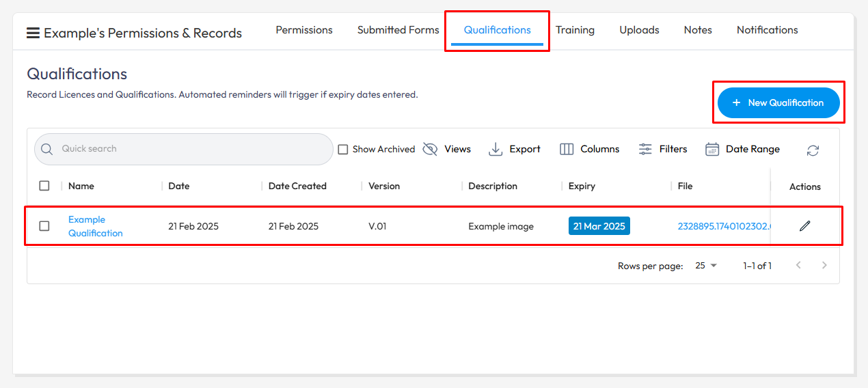
Task: Switch to the Notifications tab
Action: [768, 30]
